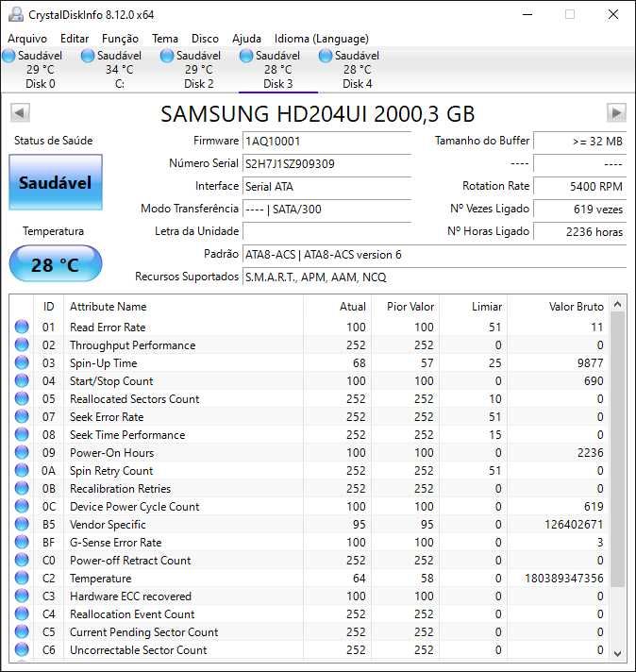The image size is (636, 672).
Task: Click the Interface field Serial ATA
Action: pyautogui.click(x=327, y=187)
